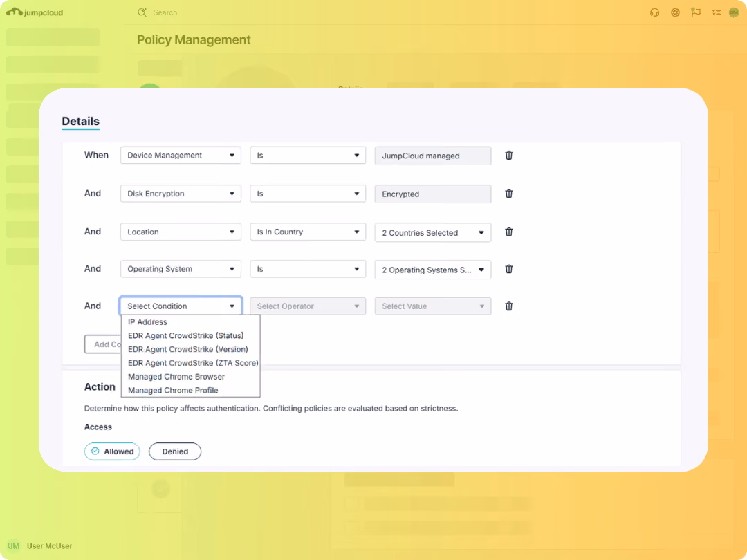747x560 pixels.
Task: Open the 2 Countries Selected dropdown
Action: tap(432, 232)
